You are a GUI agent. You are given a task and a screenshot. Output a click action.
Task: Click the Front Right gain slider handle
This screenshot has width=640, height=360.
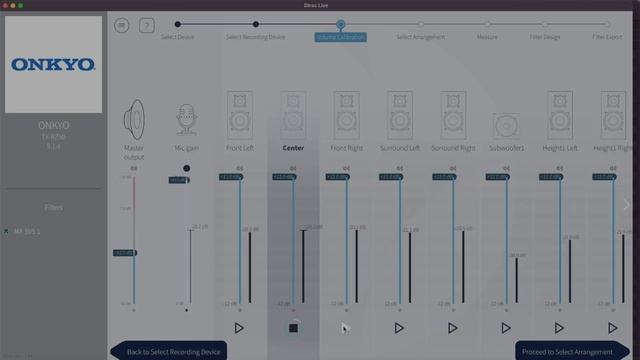[x=338, y=177]
